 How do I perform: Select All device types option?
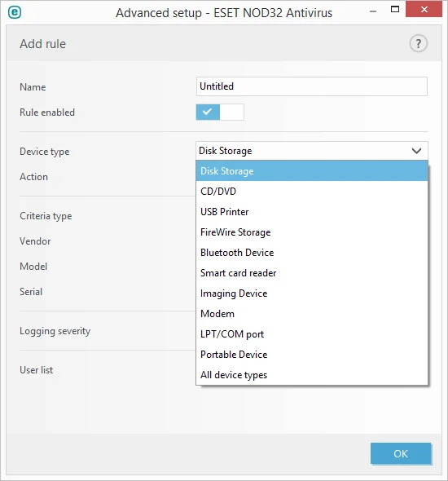pyautogui.click(x=312, y=375)
